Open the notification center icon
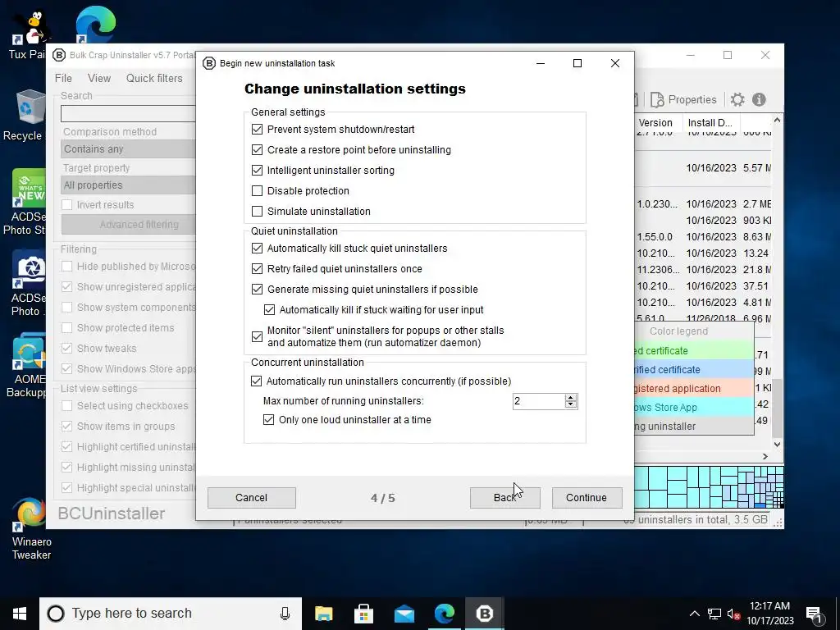This screenshot has height=630, width=840. 815,614
